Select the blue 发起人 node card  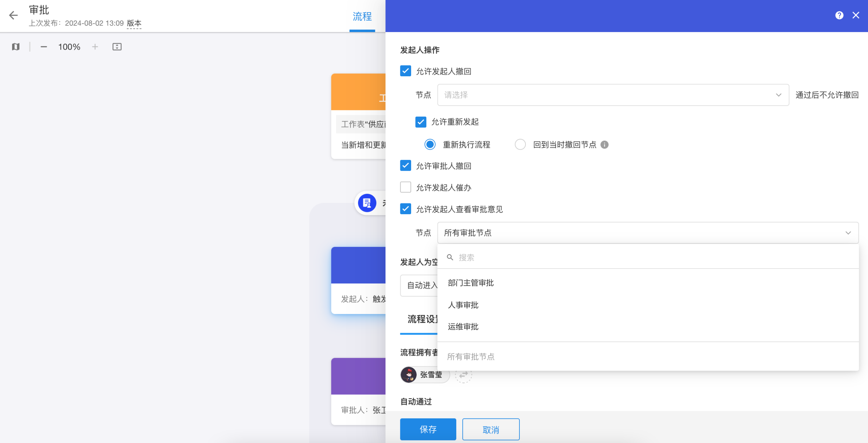pos(358,280)
